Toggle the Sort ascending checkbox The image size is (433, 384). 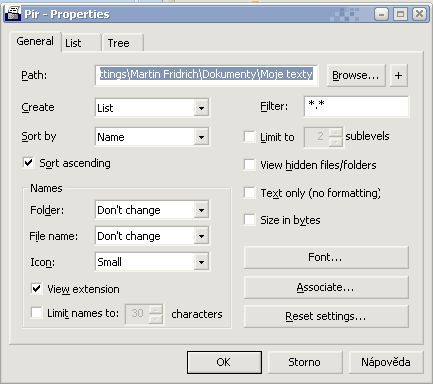point(29,163)
